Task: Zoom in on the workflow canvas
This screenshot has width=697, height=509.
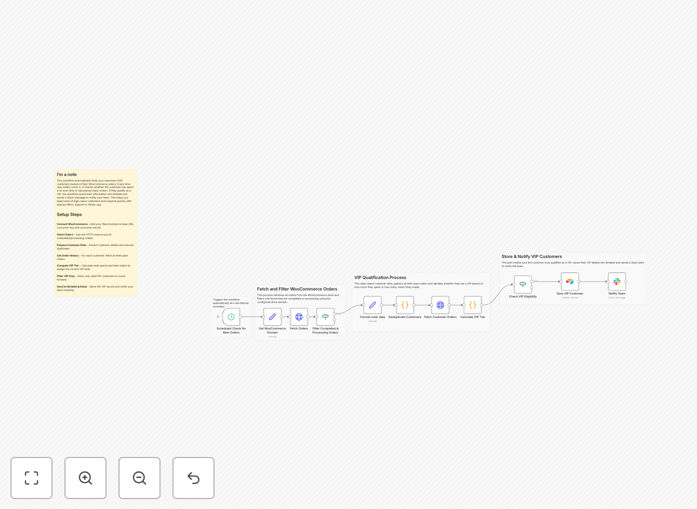Action: click(x=85, y=478)
